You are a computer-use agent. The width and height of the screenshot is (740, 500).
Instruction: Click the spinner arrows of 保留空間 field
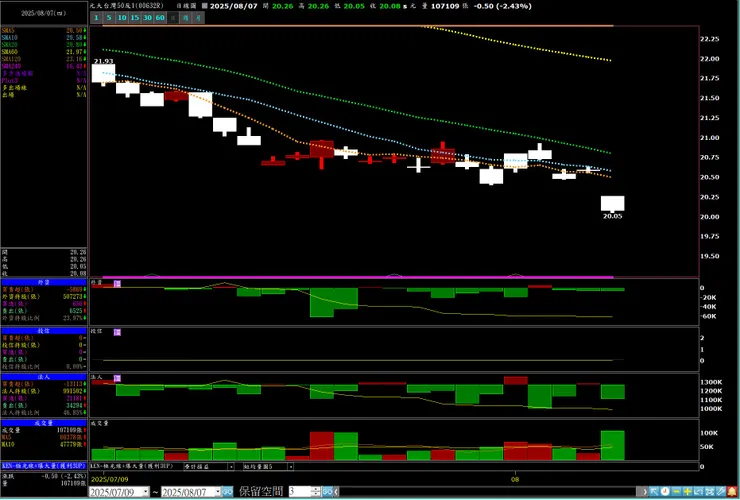pos(316,492)
